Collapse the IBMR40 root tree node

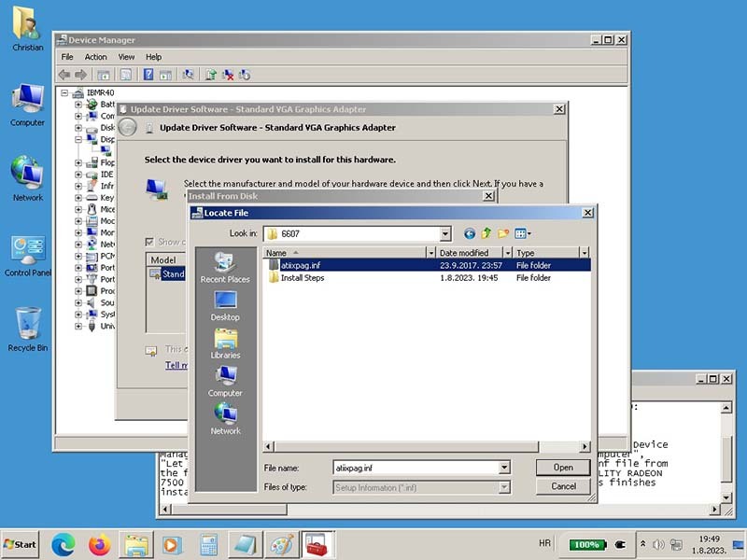click(65, 92)
